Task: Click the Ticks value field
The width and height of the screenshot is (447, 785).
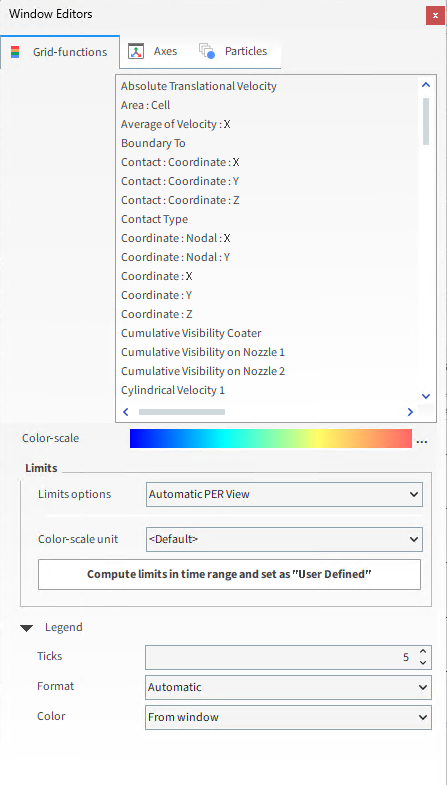Action: tap(280, 657)
